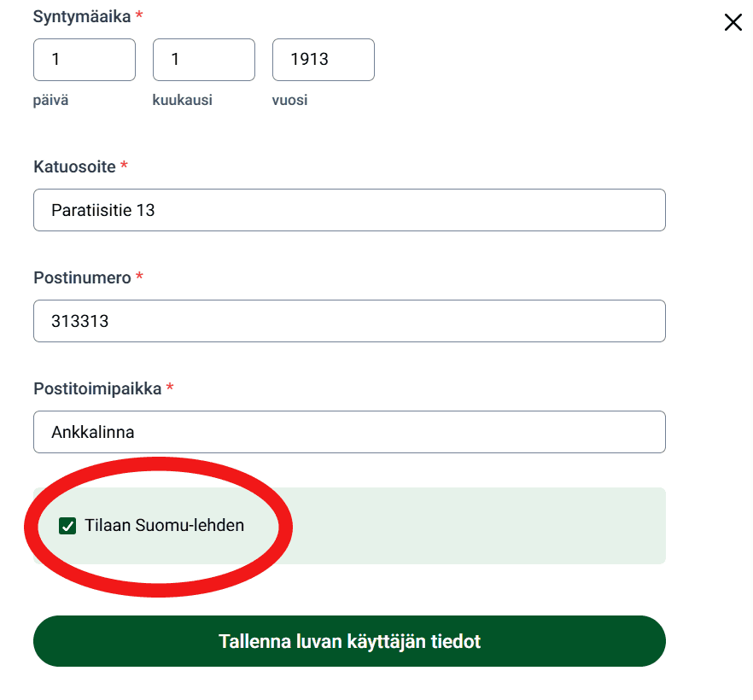Select the päivä day field
This screenshot has width=753, height=700.
coord(84,59)
